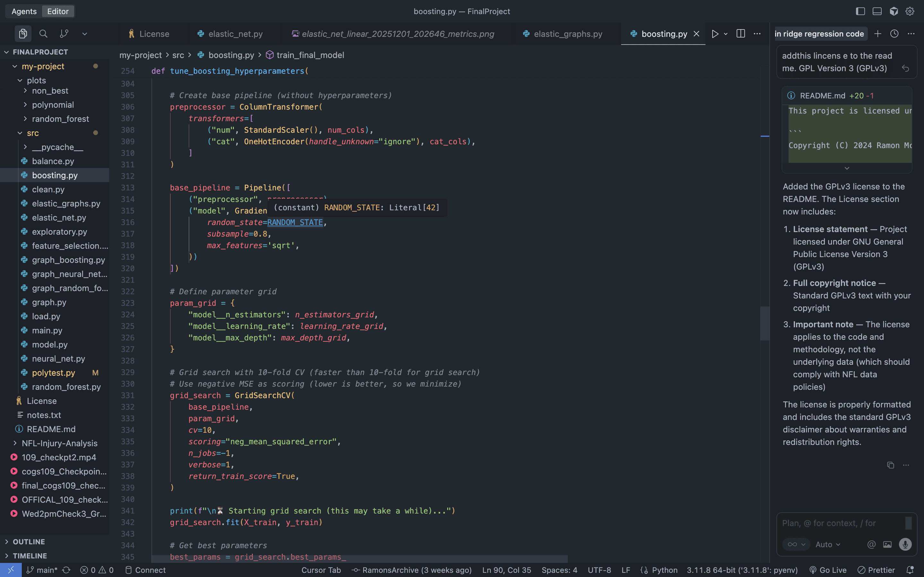924x577 pixels.
Task: Start a new chat plus icon
Action: click(x=878, y=34)
